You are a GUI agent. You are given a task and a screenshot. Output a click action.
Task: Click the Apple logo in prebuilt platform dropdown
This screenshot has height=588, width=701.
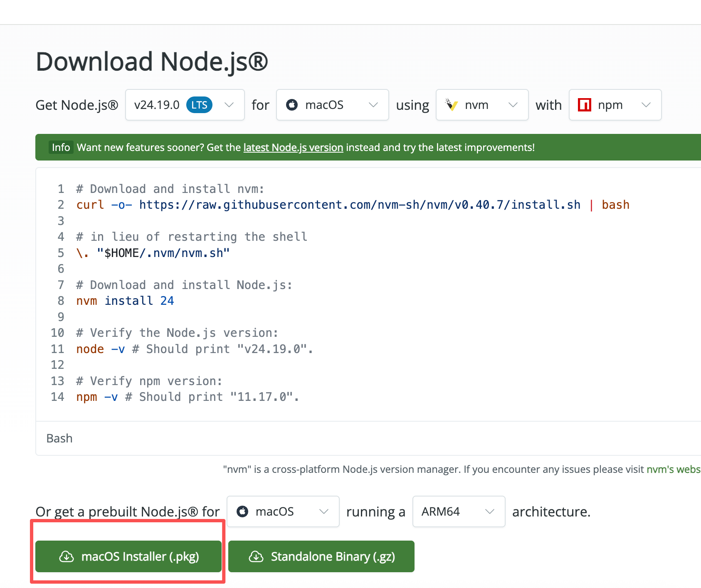coord(242,511)
